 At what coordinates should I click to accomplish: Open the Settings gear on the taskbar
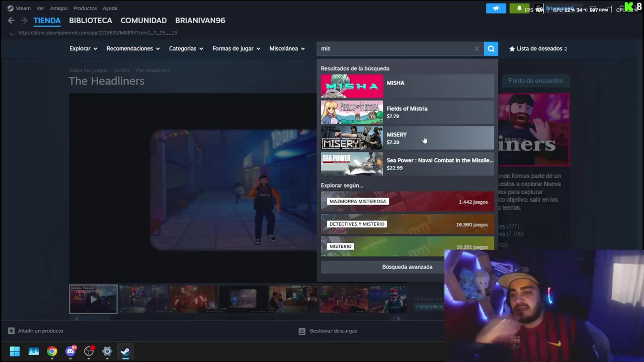pos(107,351)
